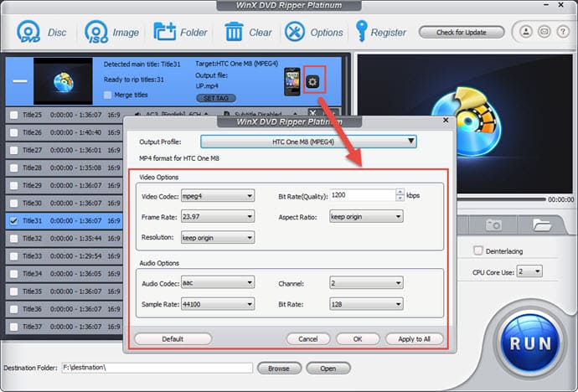This screenshot has height=392, width=578.
Task: Check the Title25 checkbox
Action: tap(14, 115)
